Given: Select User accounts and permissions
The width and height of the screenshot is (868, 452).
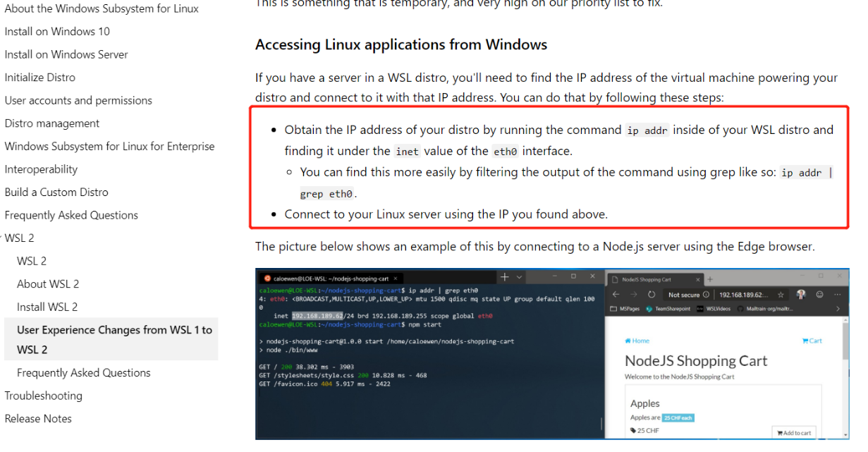Looking at the screenshot, I should pos(78,100).
